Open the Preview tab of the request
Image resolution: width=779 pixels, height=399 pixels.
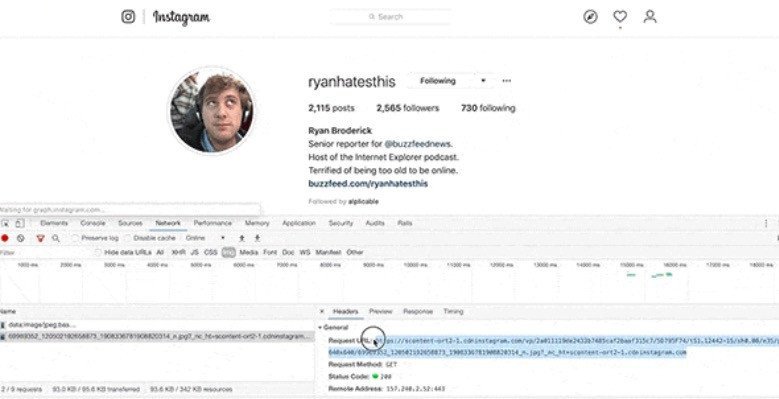381,312
